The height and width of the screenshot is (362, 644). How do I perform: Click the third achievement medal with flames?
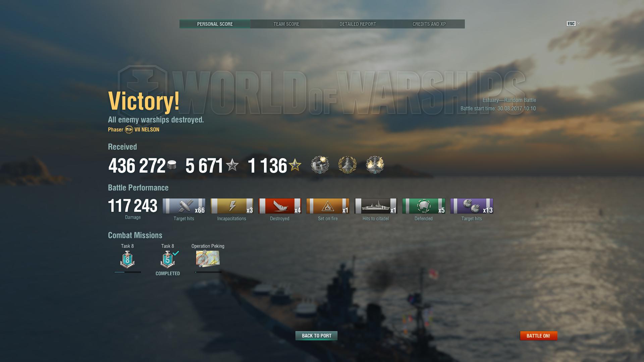(375, 165)
